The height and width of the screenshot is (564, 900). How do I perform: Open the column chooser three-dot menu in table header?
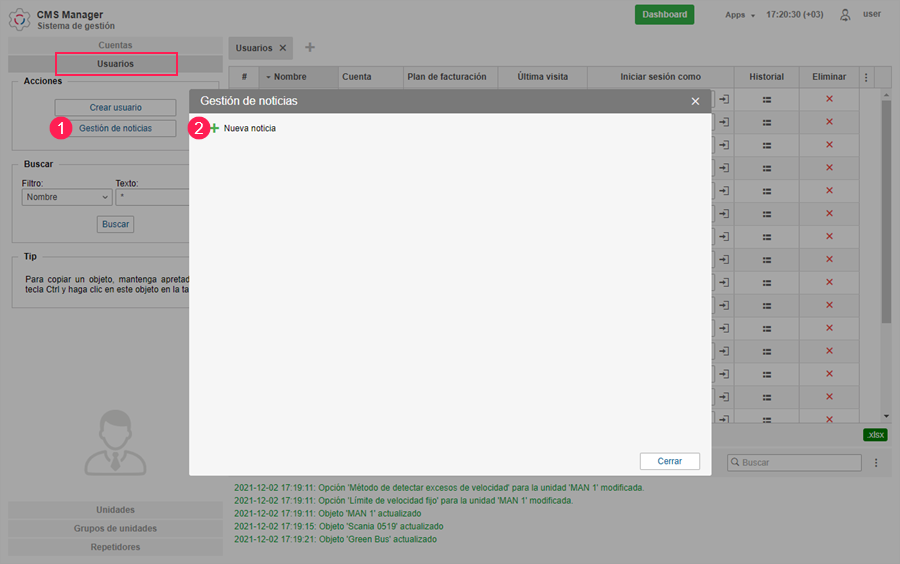866,77
